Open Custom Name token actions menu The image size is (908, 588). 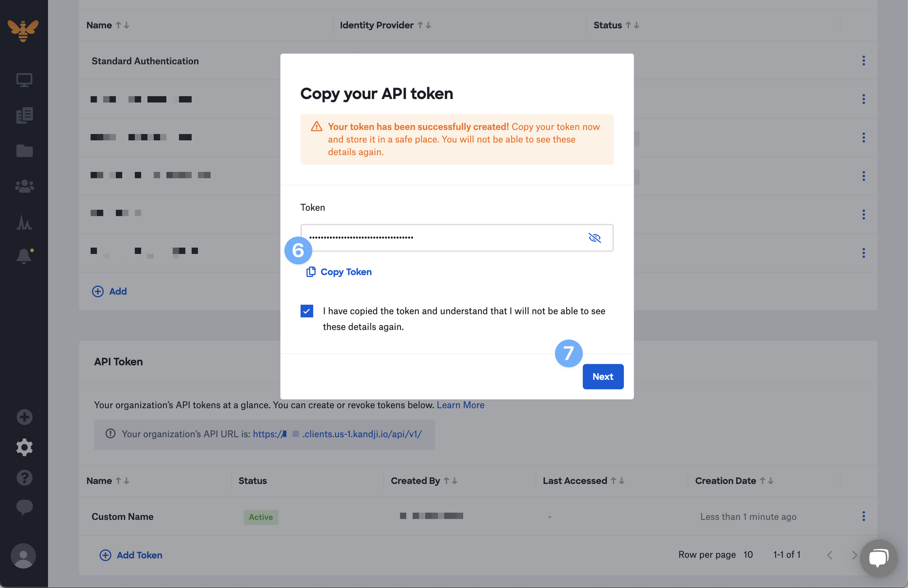click(x=864, y=516)
